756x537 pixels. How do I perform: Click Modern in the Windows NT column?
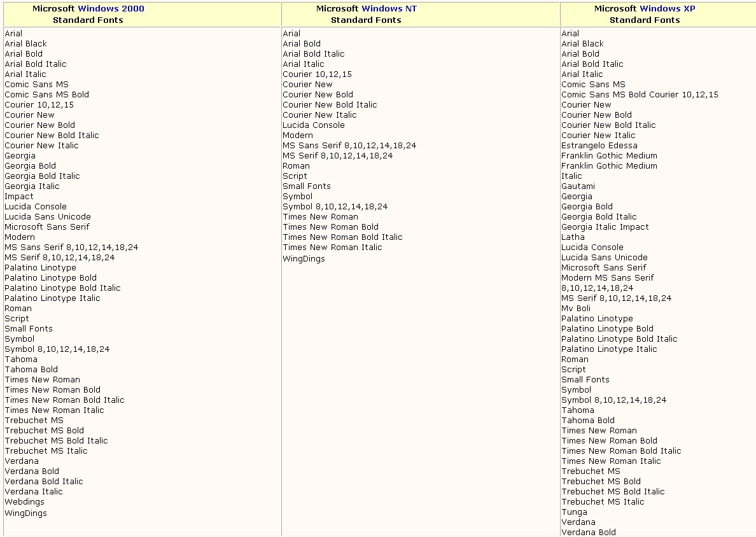298,136
